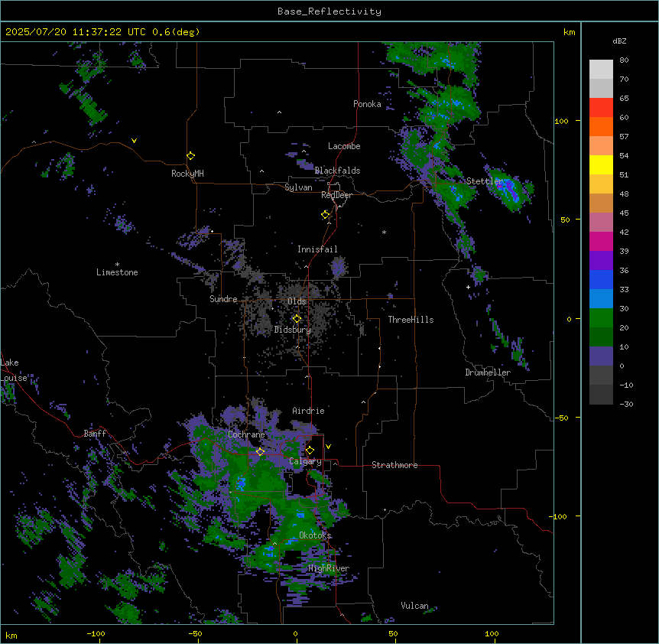Viewport: 659px width, 644px height.
Task: Click the -30 value in dBZ legend
Action: [x=626, y=405]
